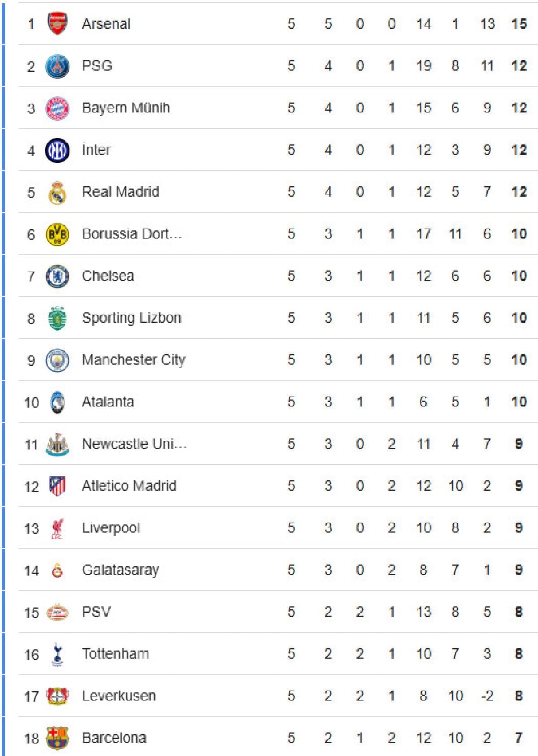Select the PSV team row name
The image size is (538, 756).
pyautogui.click(x=96, y=612)
